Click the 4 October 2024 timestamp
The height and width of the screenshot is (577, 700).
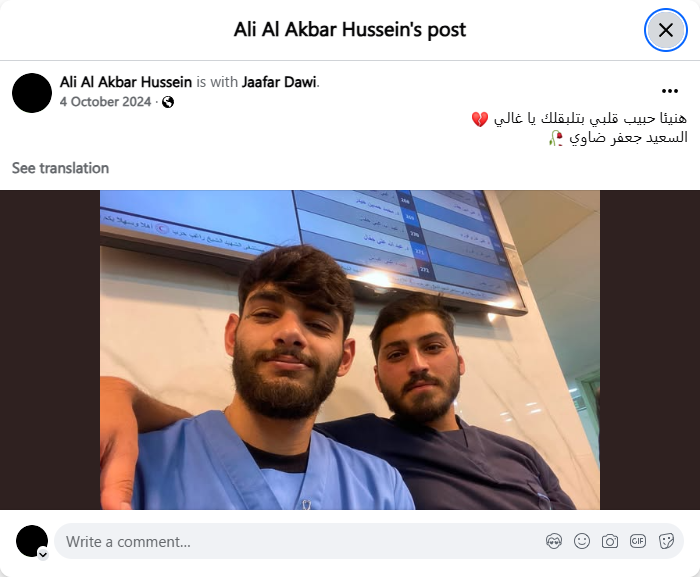tap(105, 102)
